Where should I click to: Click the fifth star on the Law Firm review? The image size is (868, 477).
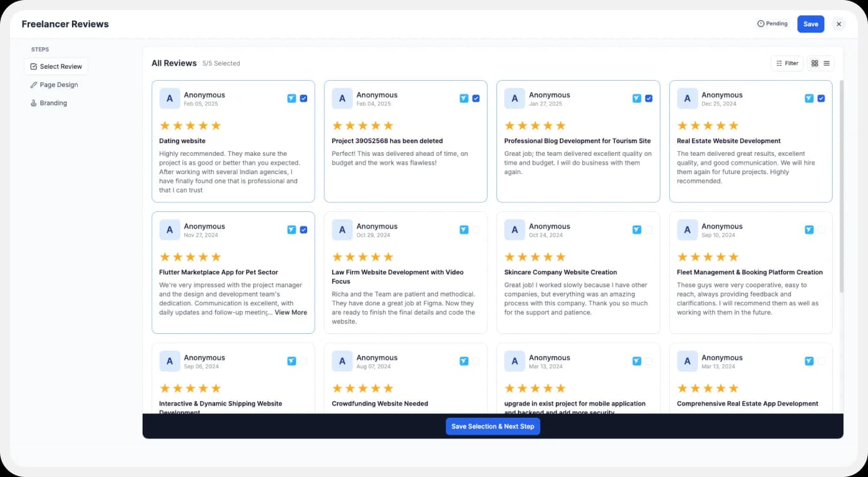(390, 257)
